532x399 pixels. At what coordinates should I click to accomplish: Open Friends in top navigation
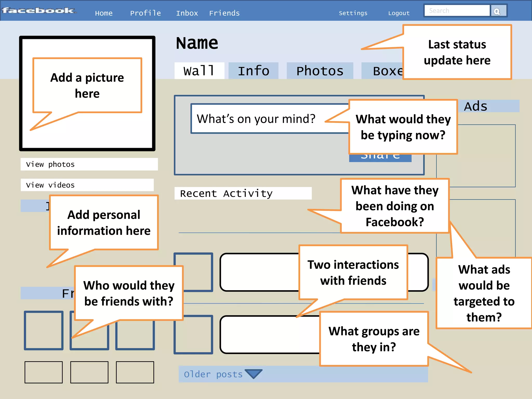(224, 13)
